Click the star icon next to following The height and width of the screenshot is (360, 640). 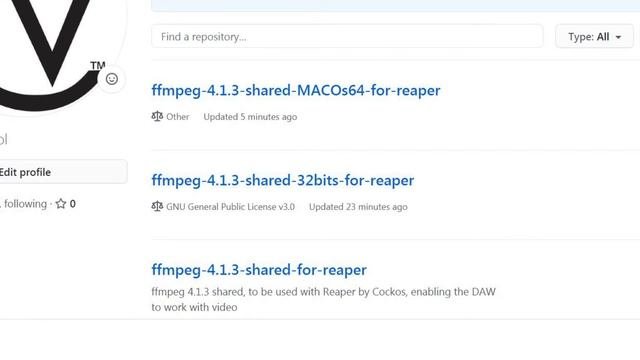click(x=61, y=203)
